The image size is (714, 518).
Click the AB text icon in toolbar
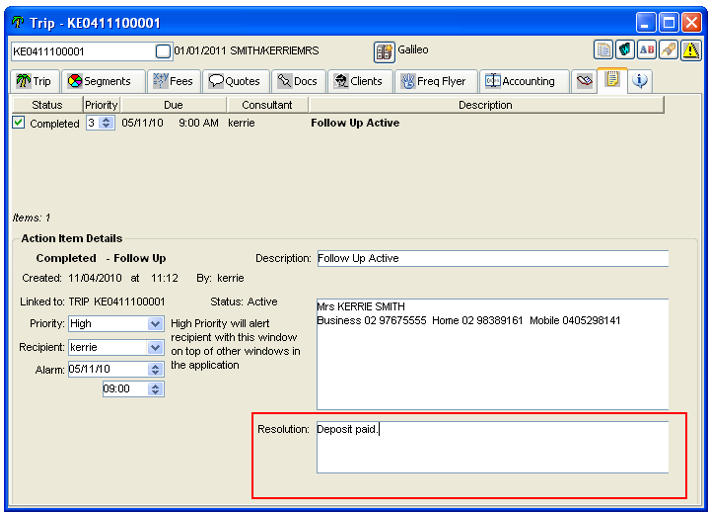click(x=647, y=50)
